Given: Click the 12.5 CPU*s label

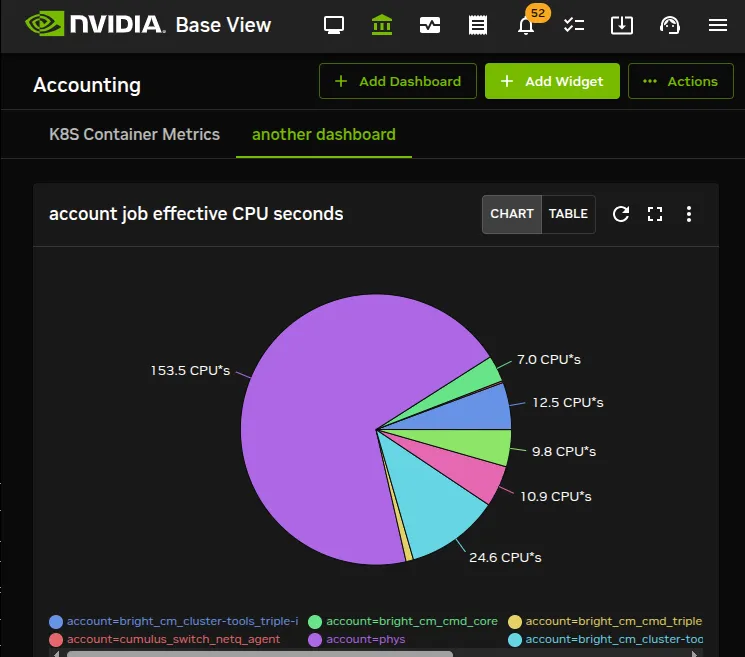Looking at the screenshot, I should (568, 402).
